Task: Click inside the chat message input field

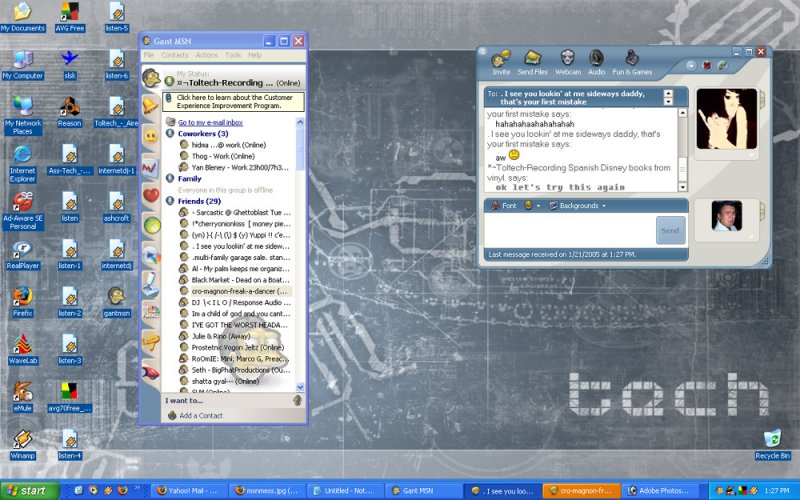Action: 569,230
